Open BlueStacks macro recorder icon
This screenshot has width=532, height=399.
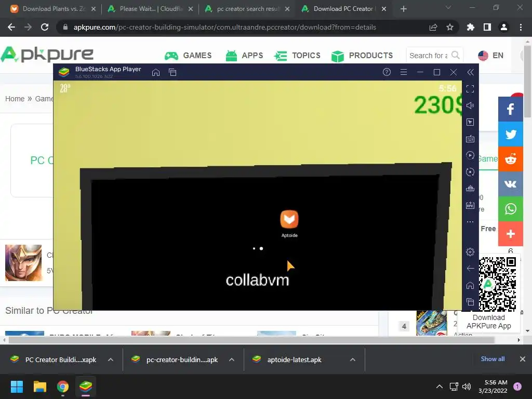[x=470, y=155]
